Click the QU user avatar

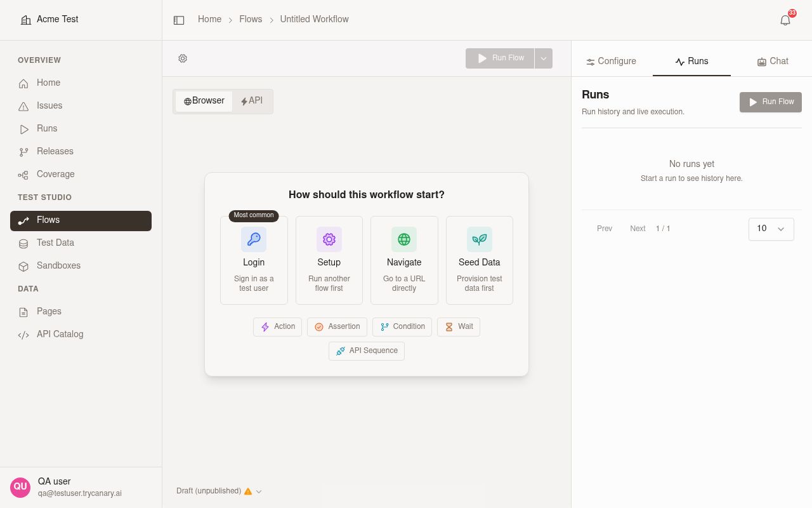20,487
